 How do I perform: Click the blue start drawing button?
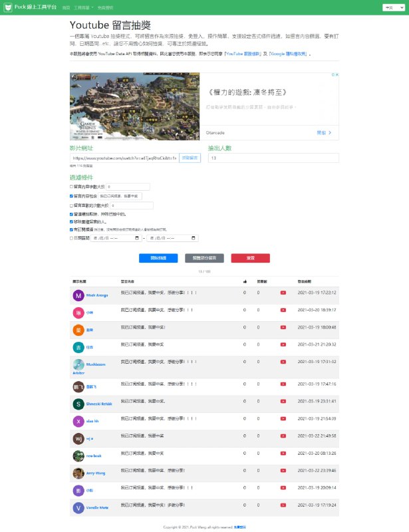(158, 258)
